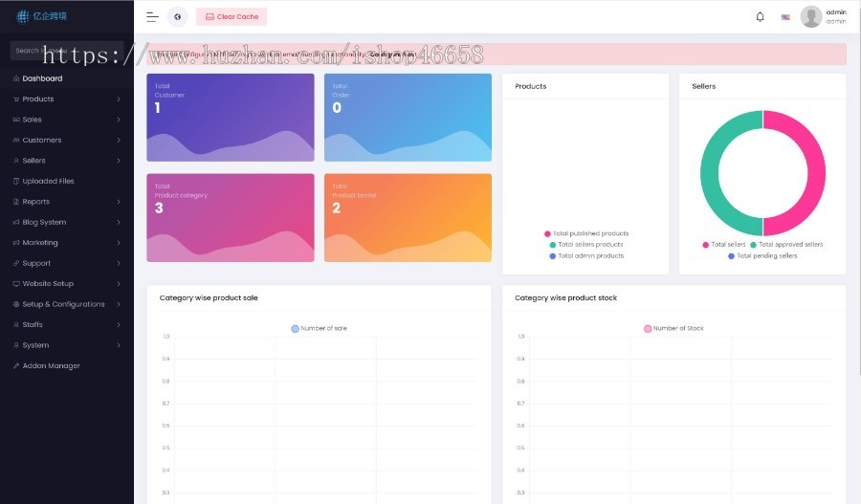This screenshot has width=861, height=504.
Task: Open the language flag selector
Action: point(785,17)
